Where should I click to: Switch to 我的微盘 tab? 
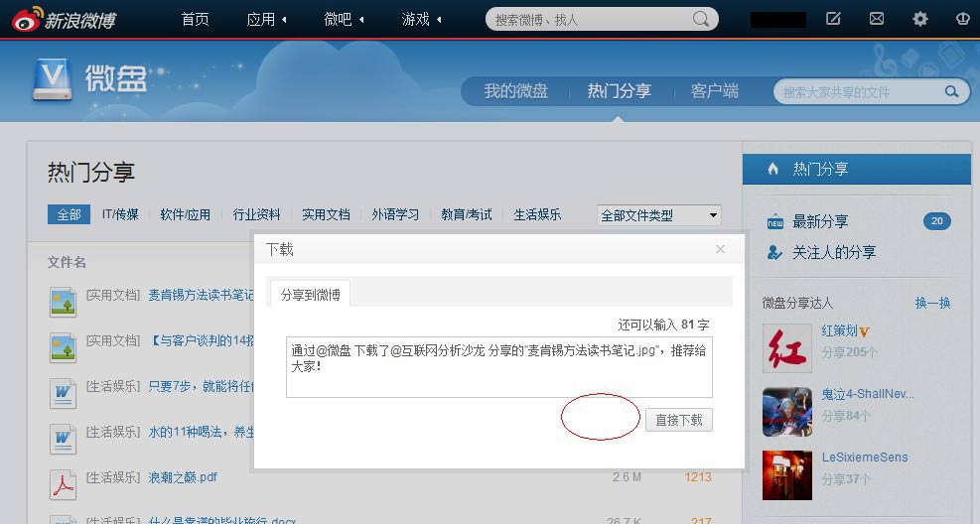point(515,91)
